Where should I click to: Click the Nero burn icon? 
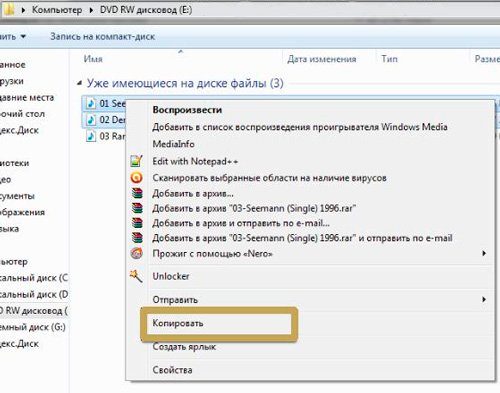[x=137, y=254]
